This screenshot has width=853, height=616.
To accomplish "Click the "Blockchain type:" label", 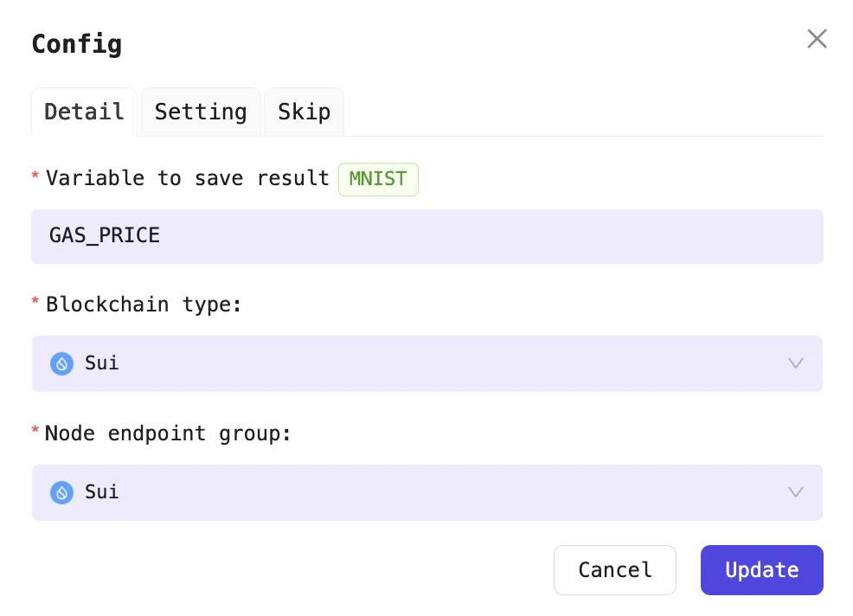I will (143, 305).
